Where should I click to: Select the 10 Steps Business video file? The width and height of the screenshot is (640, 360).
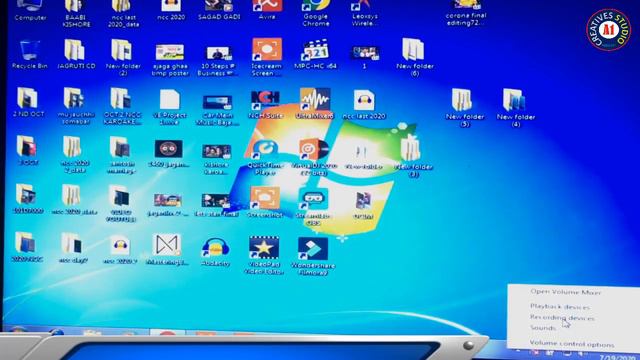click(x=217, y=61)
